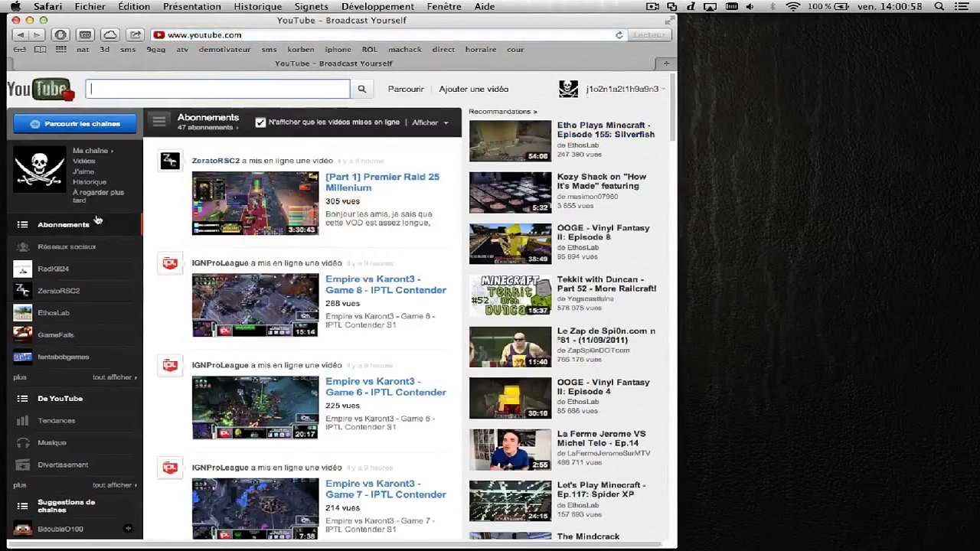Image resolution: width=980 pixels, height=551 pixels.
Task: Open the EthosLab channel in sidebar
Action: [x=54, y=312]
